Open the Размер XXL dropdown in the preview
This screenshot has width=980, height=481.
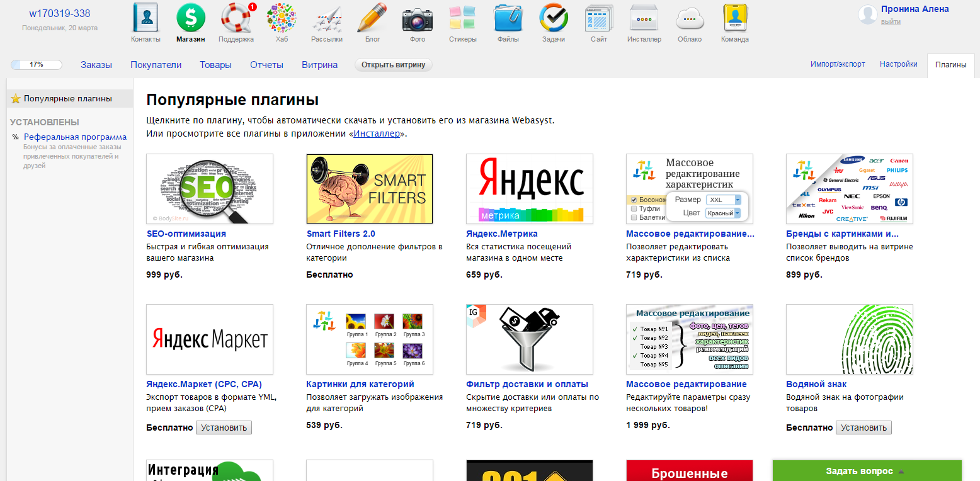tap(723, 199)
